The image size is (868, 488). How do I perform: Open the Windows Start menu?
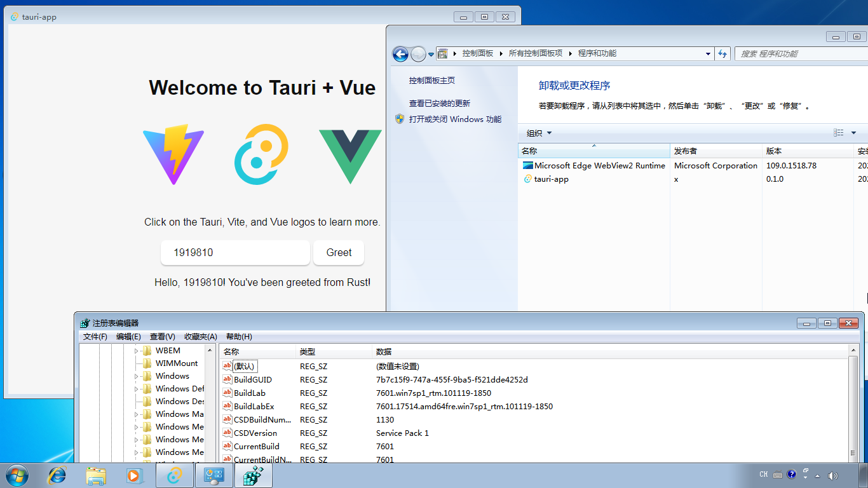17,475
